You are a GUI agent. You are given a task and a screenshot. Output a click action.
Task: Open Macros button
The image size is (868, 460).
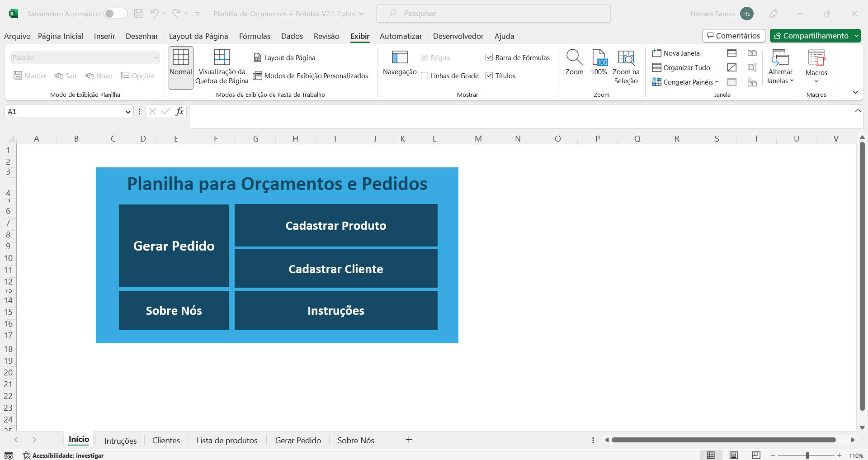pyautogui.click(x=816, y=66)
